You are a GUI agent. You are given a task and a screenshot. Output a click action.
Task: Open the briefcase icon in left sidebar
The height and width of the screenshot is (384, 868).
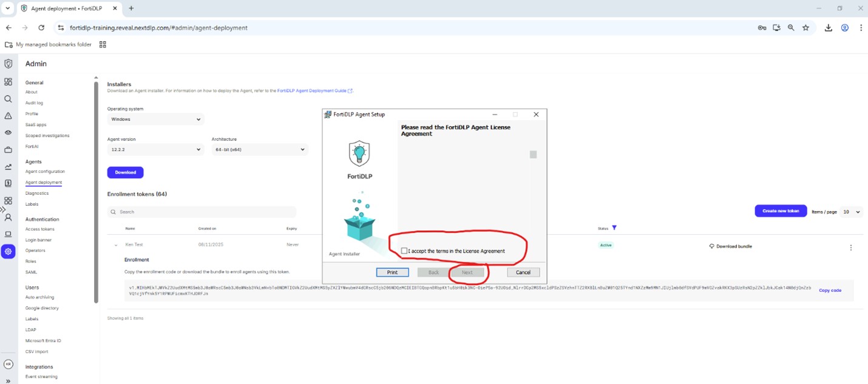point(8,150)
